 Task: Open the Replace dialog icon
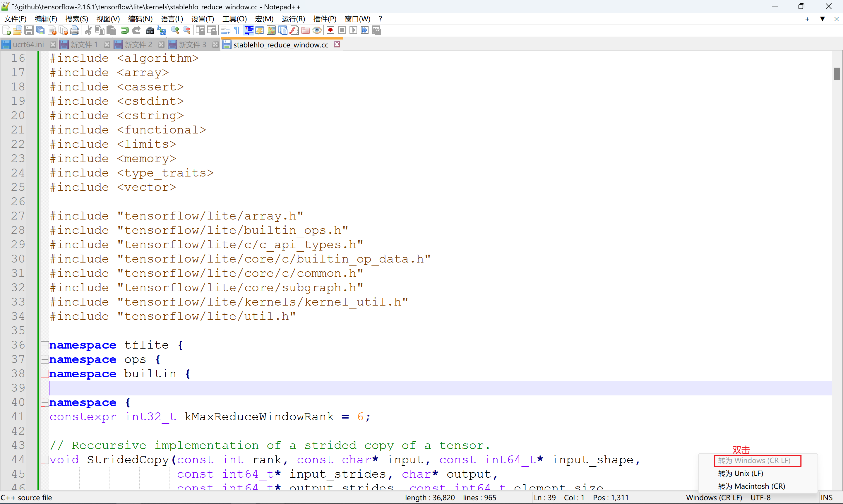[162, 30]
